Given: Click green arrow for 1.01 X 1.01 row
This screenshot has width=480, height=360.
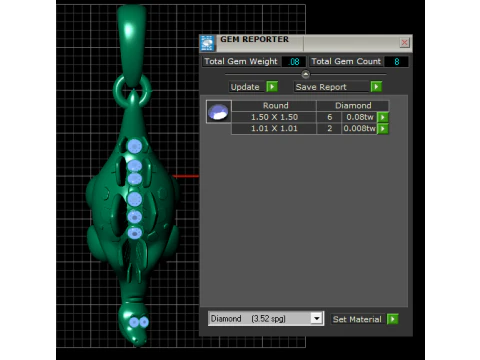Looking at the screenshot, I should (x=383, y=128).
